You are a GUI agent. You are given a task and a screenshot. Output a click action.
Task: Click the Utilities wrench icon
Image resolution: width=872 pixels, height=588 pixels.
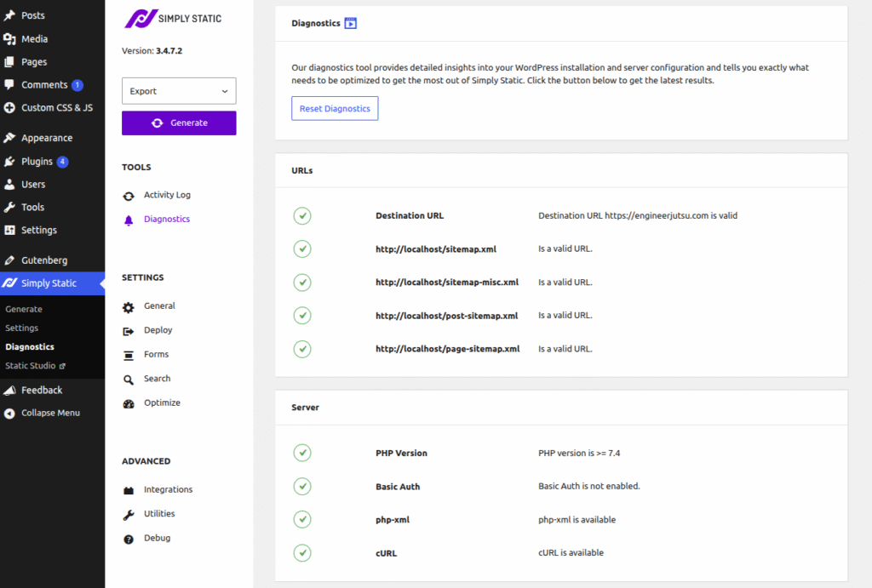click(129, 515)
